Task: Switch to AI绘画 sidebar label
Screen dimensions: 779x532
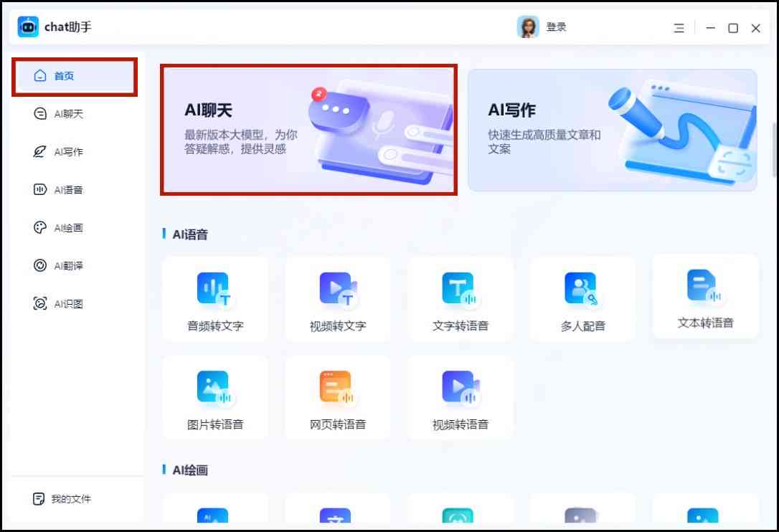Action: click(x=69, y=227)
